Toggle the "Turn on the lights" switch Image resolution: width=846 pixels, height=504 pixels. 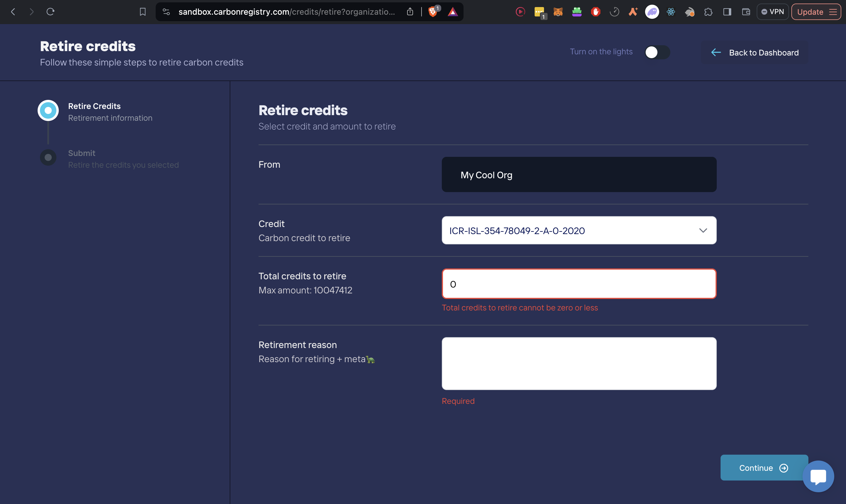pyautogui.click(x=657, y=52)
